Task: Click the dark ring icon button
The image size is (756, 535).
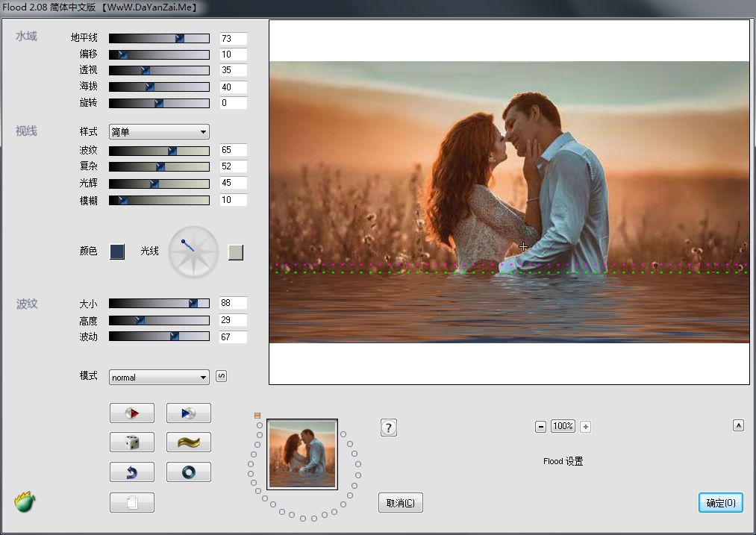Action: point(188,472)
